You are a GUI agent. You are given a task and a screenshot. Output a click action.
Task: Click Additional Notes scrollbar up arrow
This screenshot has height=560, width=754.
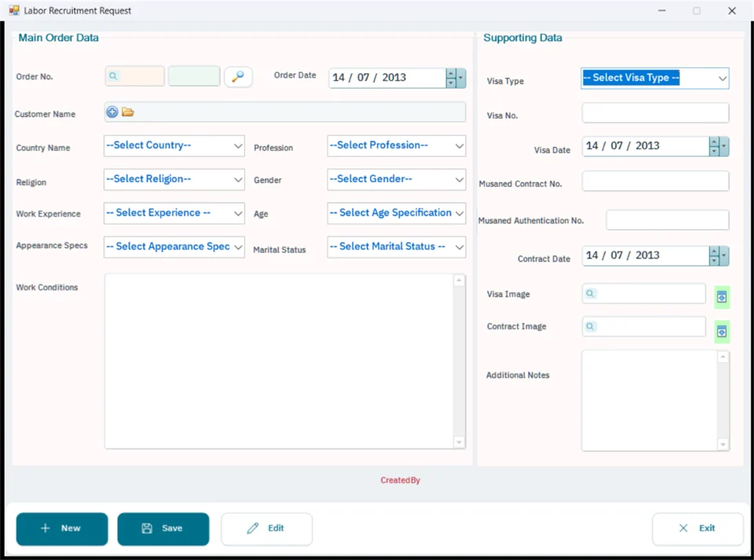pos(723,357)
